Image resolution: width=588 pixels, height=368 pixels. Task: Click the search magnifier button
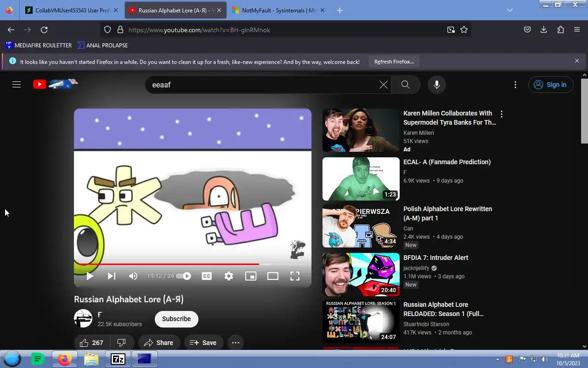[405, 85]
